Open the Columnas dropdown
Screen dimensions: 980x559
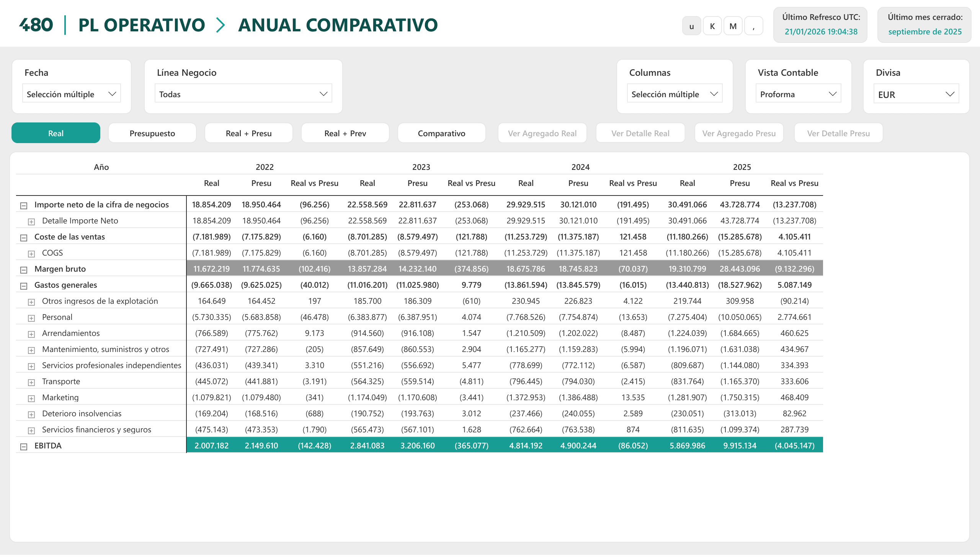(675, 94)
